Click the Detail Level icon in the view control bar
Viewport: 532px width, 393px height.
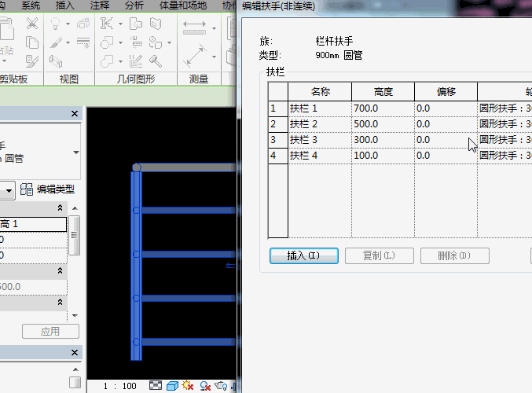156,386
